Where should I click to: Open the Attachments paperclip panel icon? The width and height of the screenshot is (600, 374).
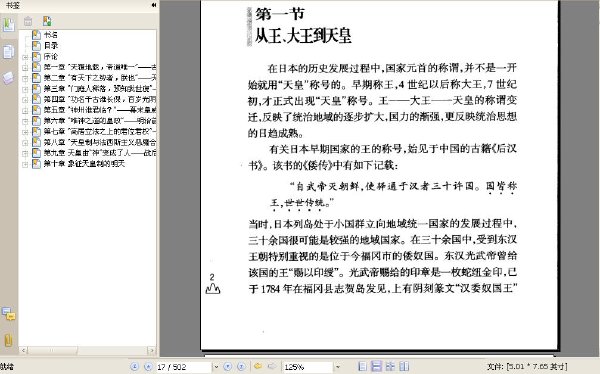pos(8,340)
